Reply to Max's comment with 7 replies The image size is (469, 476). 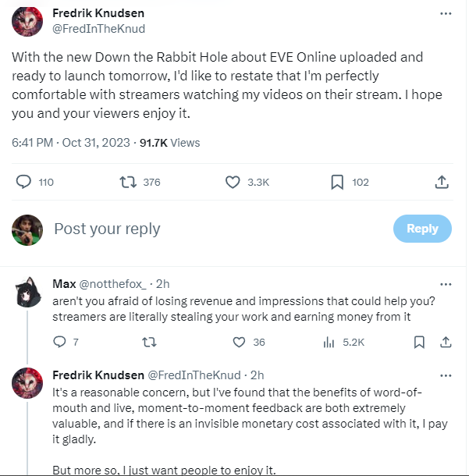point(59,342)
